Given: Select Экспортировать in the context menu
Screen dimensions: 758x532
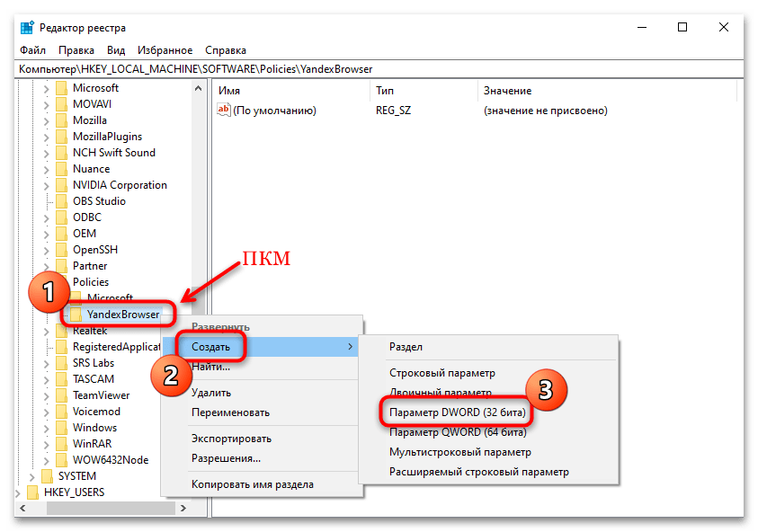Looking at the screenshot, I should click(x=231, y=439).
